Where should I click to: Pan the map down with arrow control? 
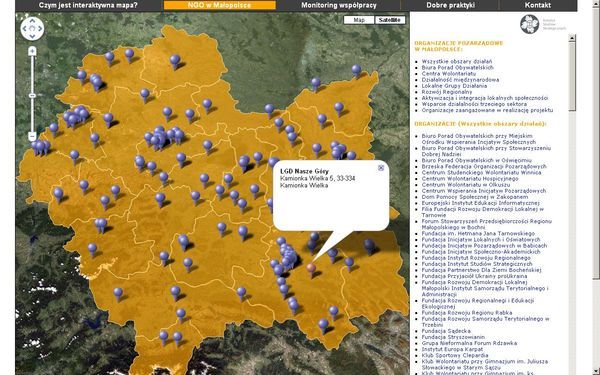point(32,36)
